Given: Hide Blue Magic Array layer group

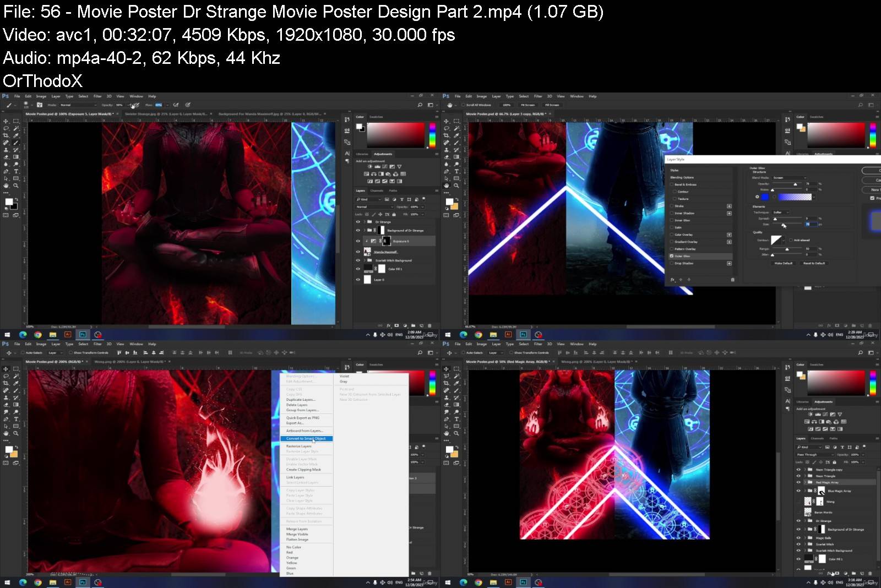Looking at the screenshot, I should (x=798, y=491).
